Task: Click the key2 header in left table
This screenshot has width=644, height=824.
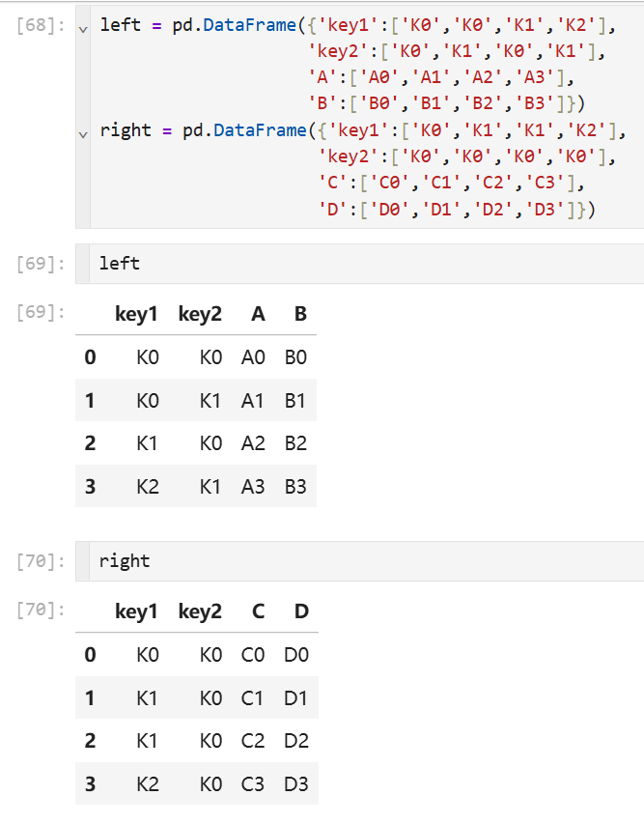Action: tap(200, 314)
